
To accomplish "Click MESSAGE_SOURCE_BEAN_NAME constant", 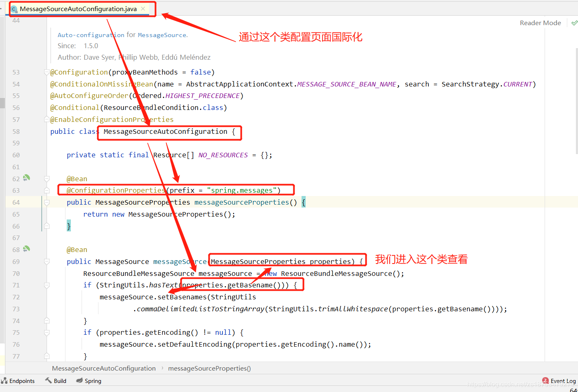I will [x=346, y=84].
